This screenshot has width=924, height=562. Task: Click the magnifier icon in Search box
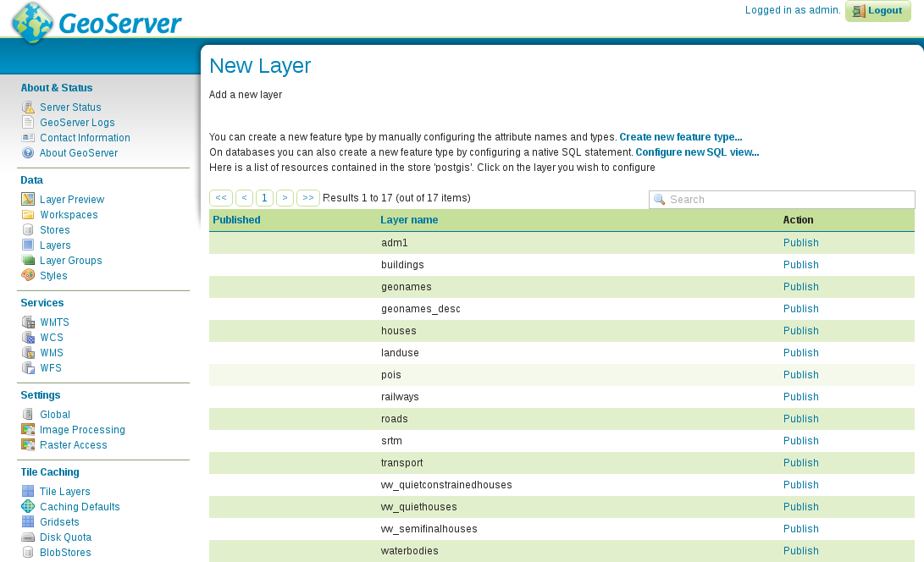tap(660, 200)
